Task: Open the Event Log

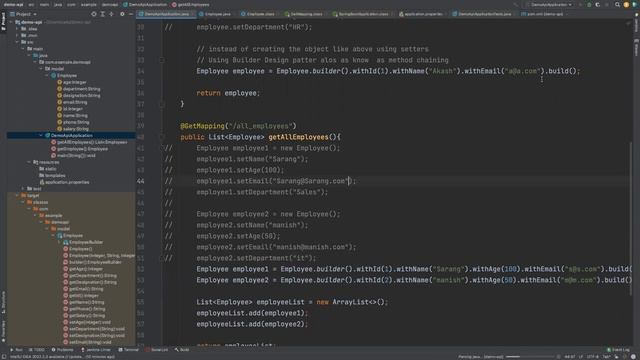Action: [618, 350]
